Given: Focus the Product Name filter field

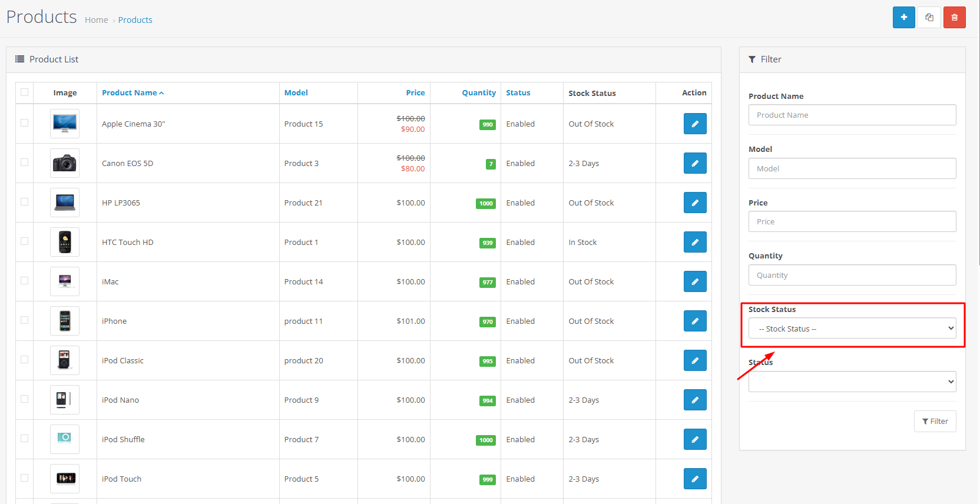Looking at the screenshot, I should [852, 115].
